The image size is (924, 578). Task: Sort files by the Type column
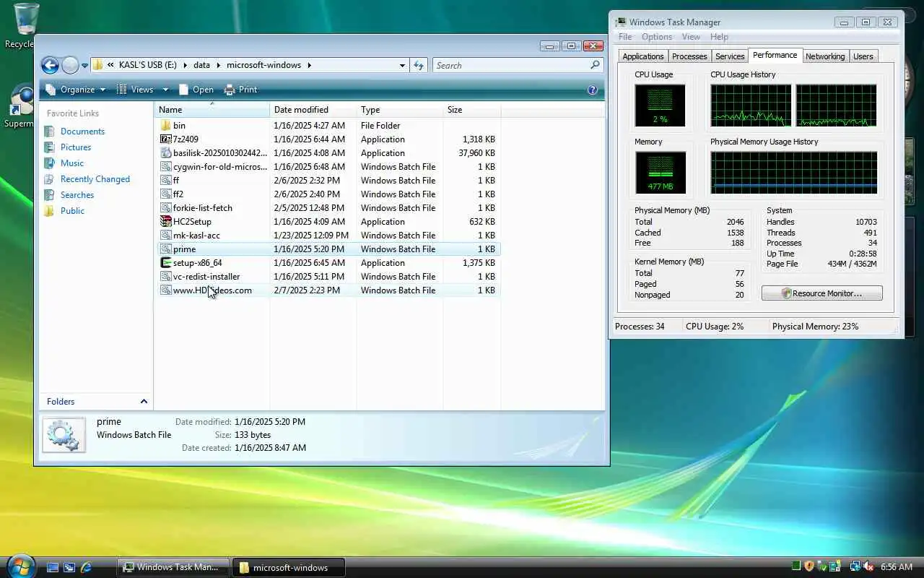click(400, 110)
